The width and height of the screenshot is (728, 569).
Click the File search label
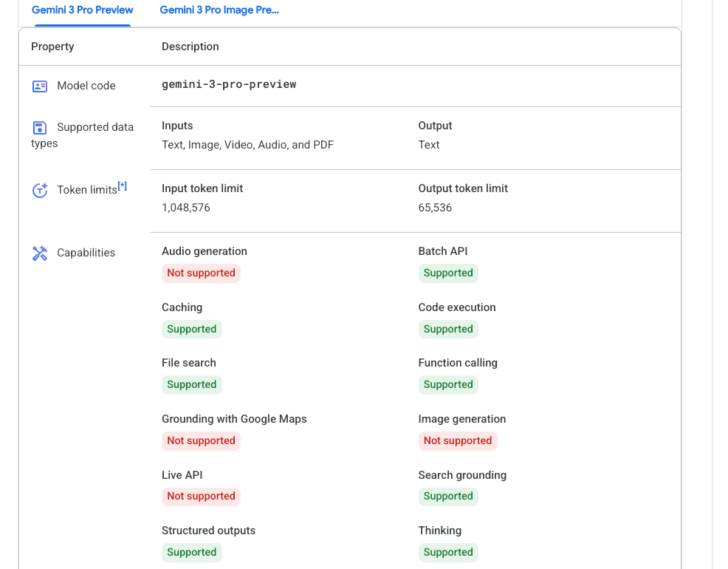click(x=188, y=363)
